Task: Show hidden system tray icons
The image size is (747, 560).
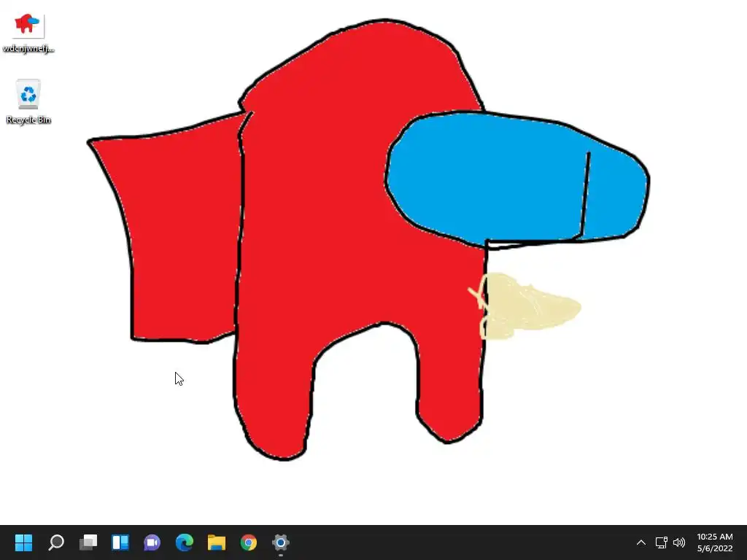Action: tap(640, 542)
